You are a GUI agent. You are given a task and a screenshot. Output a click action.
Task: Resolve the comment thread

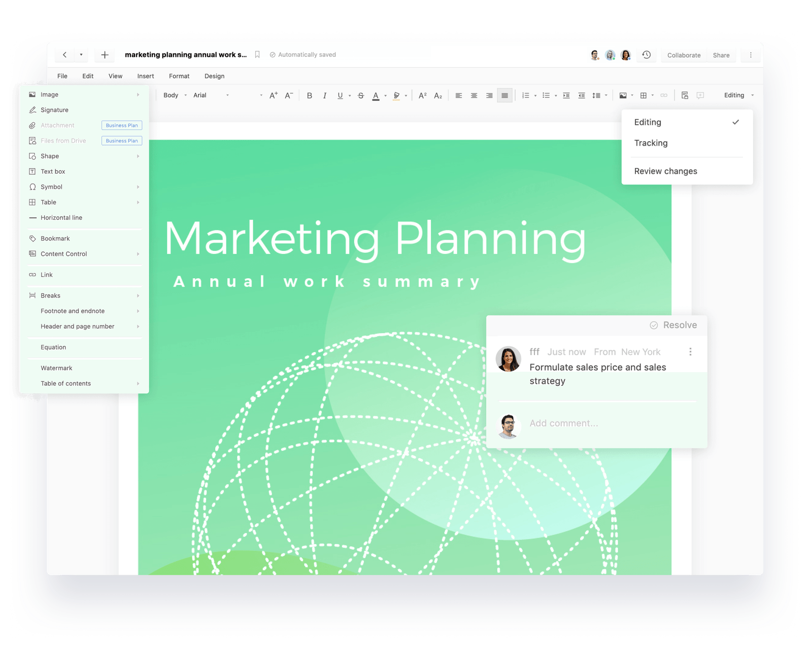click(x=673, y=325)
